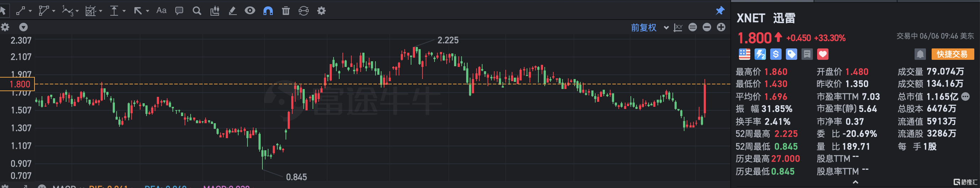Image resolution: width=980 pixels, height=188 pixels.
Task: Expand the polygon tool dropdown arrow
Action: [54, 11]
